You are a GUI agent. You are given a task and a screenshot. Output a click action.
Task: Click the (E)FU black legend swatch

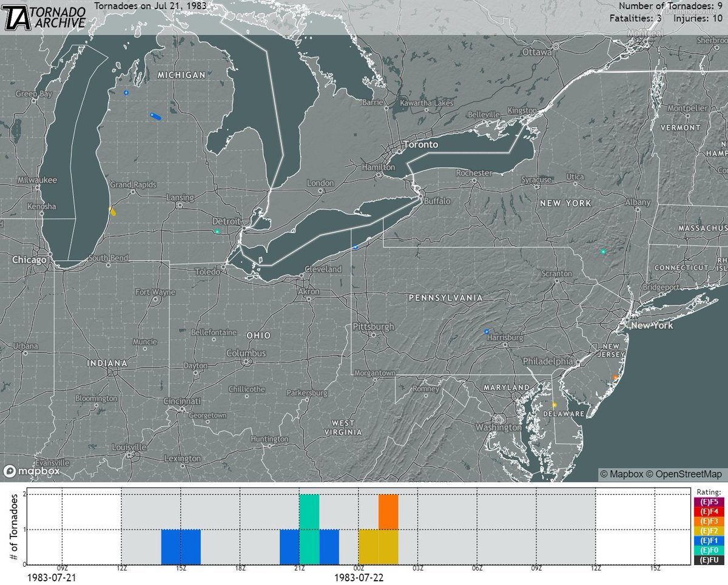coord(708,560)
